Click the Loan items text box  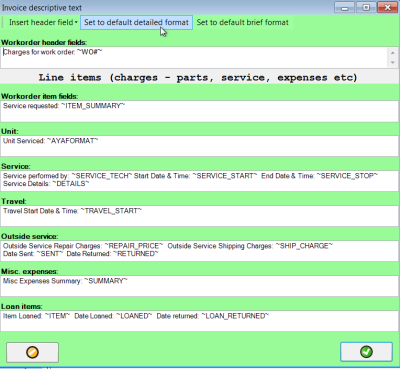199,321
